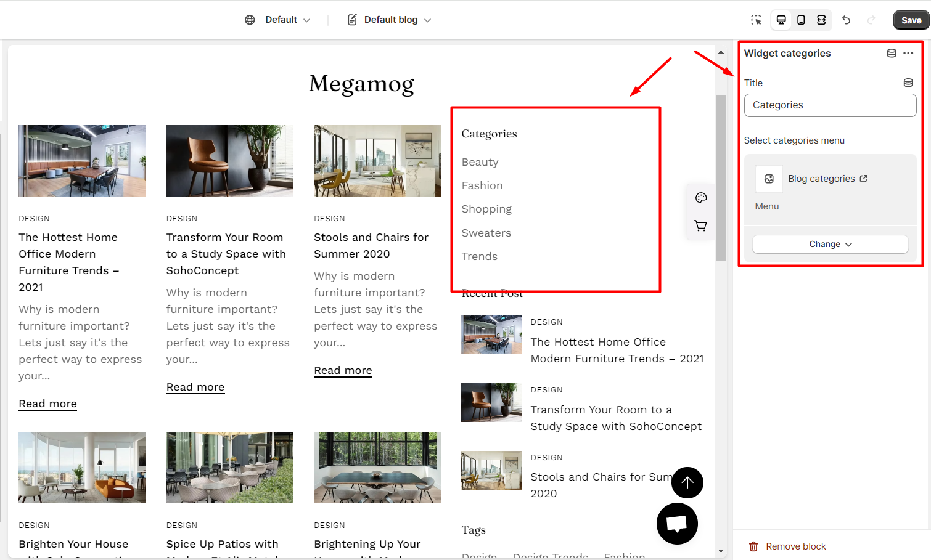Open recent post Stools and Chairs thumbnail
Screen dimensions: 931x560
click(491, 470)
